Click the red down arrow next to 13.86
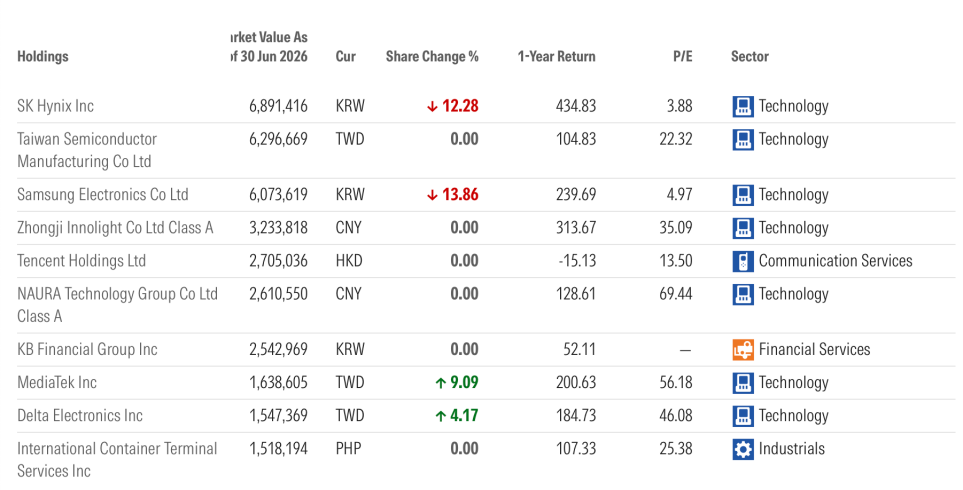This screenshot has height=490, width=963. pyautogui.click(x=432, y=195)
